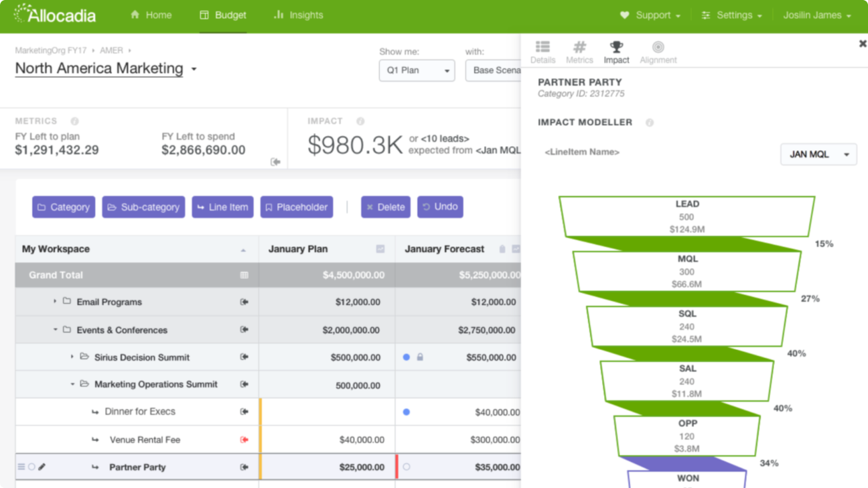This screenshot has height=488, width=868.
Task: Open the JAN MQL dropdown
Action: point(818,154)
